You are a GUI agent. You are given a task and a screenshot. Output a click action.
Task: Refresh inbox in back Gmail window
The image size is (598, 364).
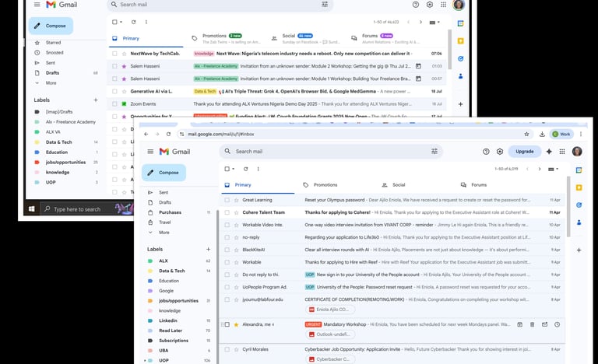tap(133, 22)
